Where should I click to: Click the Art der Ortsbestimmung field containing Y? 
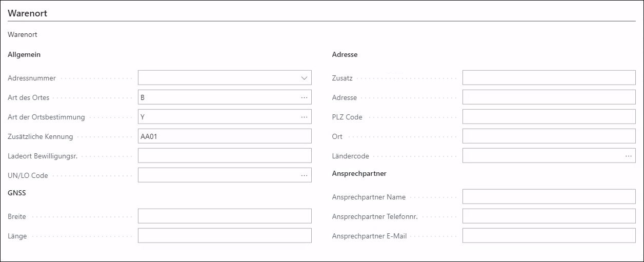pyautogui.click(x=218, y=117)
